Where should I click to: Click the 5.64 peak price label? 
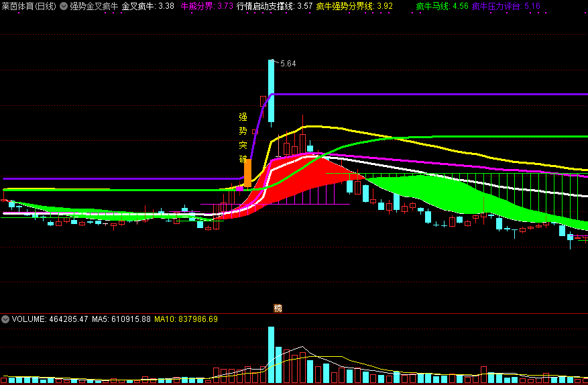pyautogui.click(x=288, y=64)
